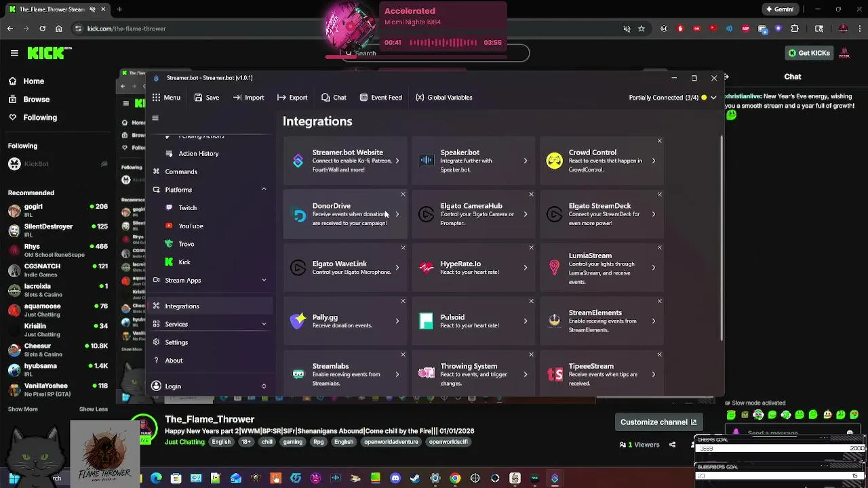The height and width of the screenshot is (488, 868).
Task: Click the Streamlabs icon
Action: [298, 374]
